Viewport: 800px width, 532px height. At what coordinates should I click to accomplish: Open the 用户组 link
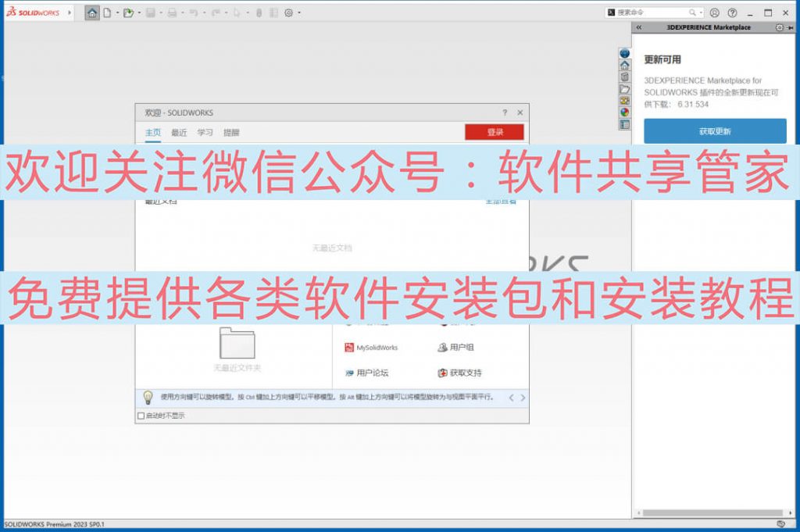[x=455, y=348]
